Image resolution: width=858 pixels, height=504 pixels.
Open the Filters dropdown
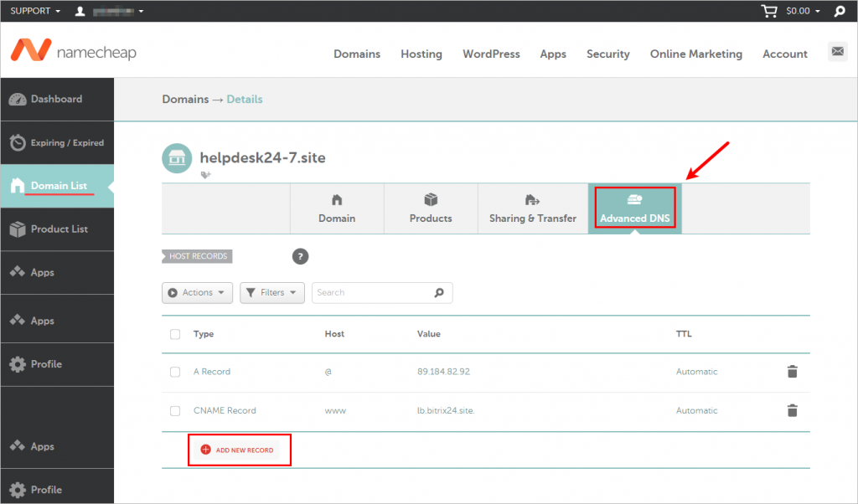(x=272, y=293)
